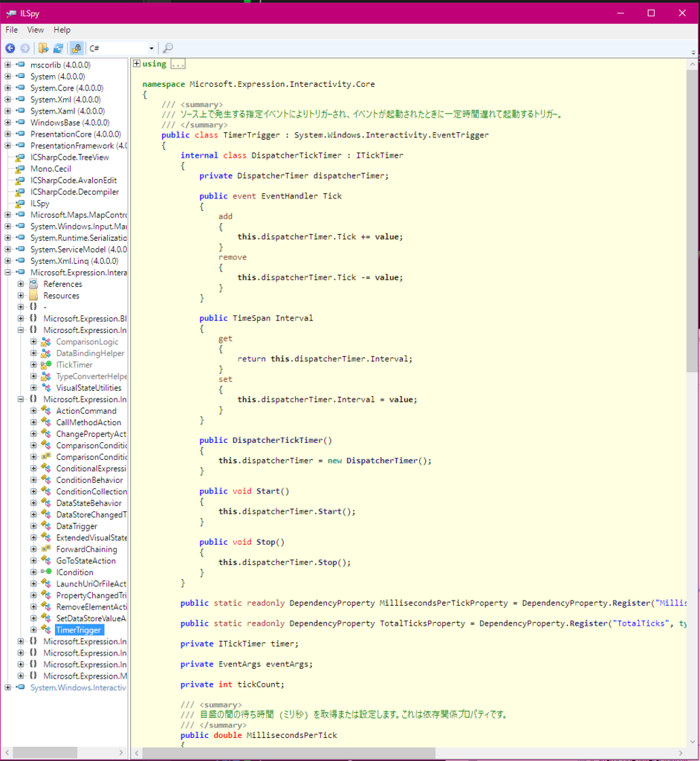
Task: Open the View menu
Action: tap(36, 30)
